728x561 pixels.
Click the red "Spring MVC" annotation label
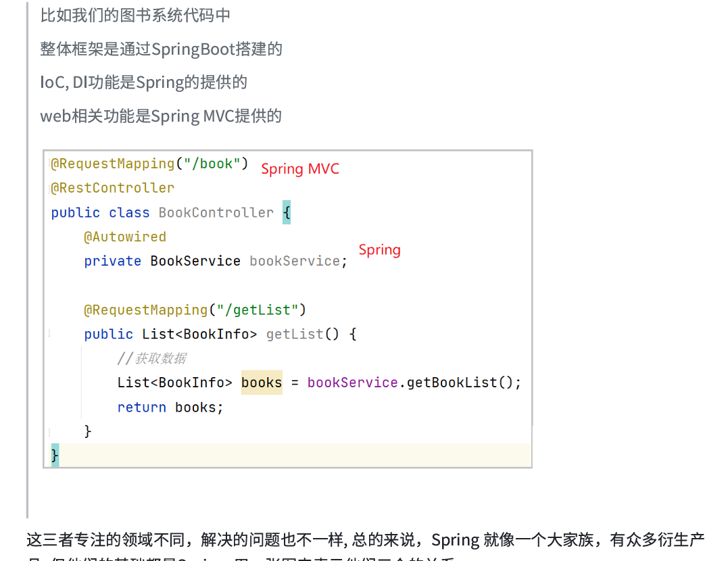[300, 168]
